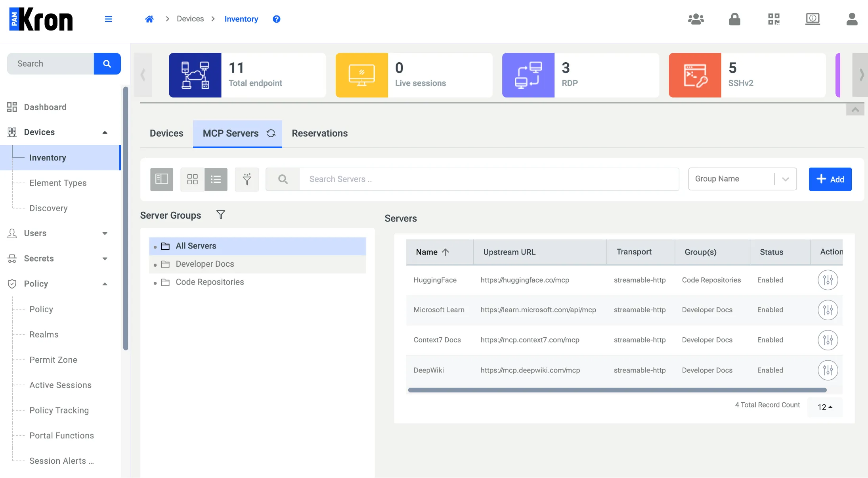Collapse the Policy sidebar section
868x478 pixels.
pos(105,284)
